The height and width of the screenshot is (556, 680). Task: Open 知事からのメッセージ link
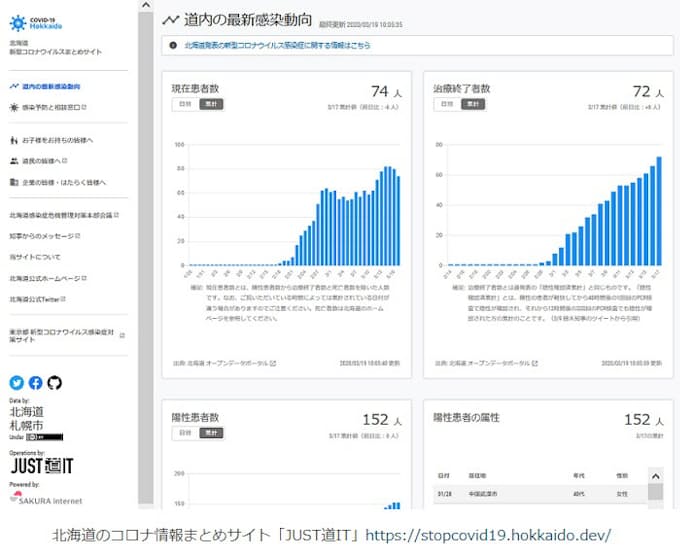point(50,235)
